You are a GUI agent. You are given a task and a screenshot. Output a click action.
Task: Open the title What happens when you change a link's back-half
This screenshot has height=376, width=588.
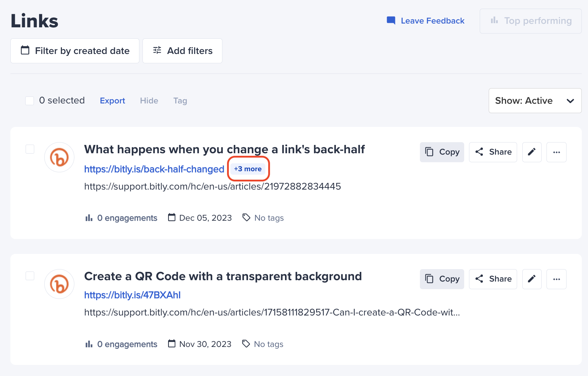coord(224,149)
